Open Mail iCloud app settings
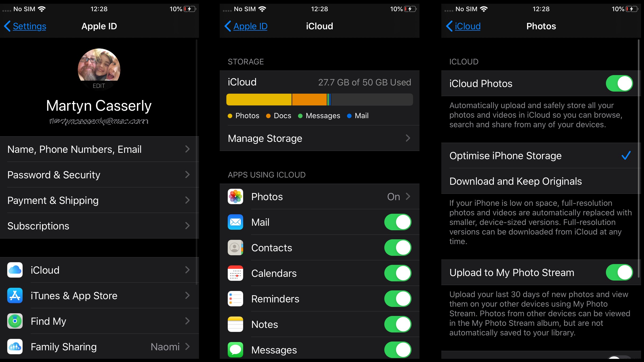Image resolution: width=644 pixels, height=362 pixels. point(320,222)
